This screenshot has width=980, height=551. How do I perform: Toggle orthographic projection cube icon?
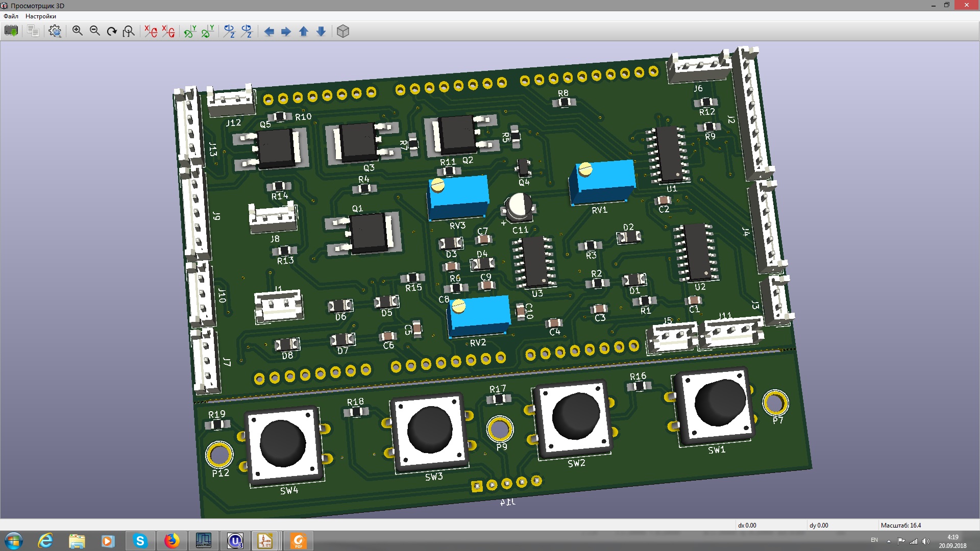tap(343, 31)
